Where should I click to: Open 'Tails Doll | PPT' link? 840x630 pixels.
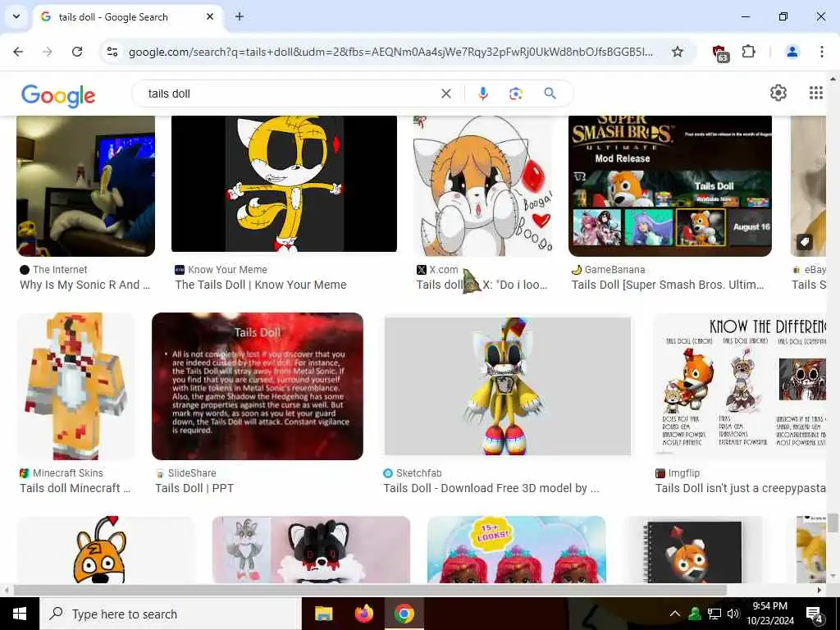click(x=194, y=488)
